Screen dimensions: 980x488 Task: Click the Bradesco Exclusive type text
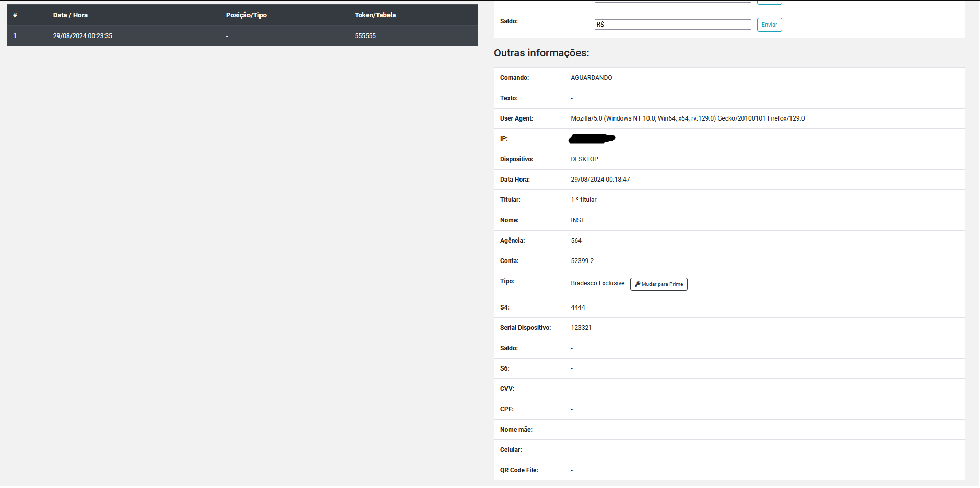pos(598,283)
